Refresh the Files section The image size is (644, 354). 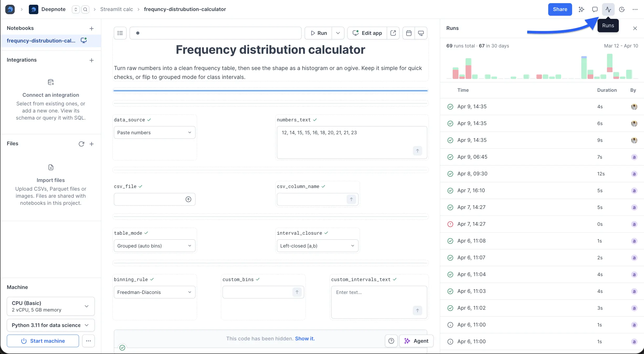(81, 144)
